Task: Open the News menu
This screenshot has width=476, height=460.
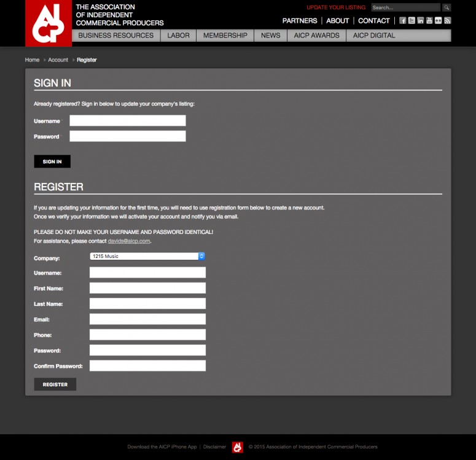Action: coord(271,36)
